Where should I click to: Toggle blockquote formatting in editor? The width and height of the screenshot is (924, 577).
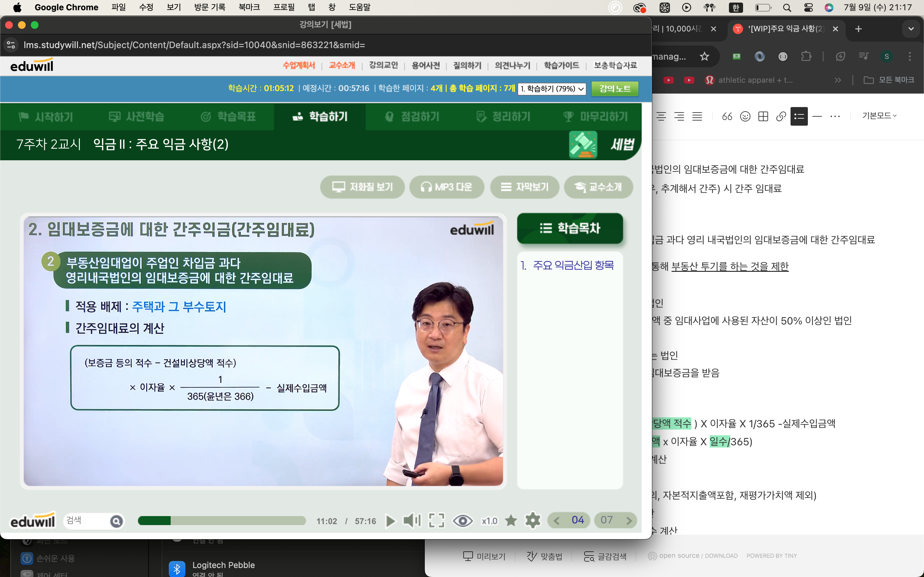727,116
